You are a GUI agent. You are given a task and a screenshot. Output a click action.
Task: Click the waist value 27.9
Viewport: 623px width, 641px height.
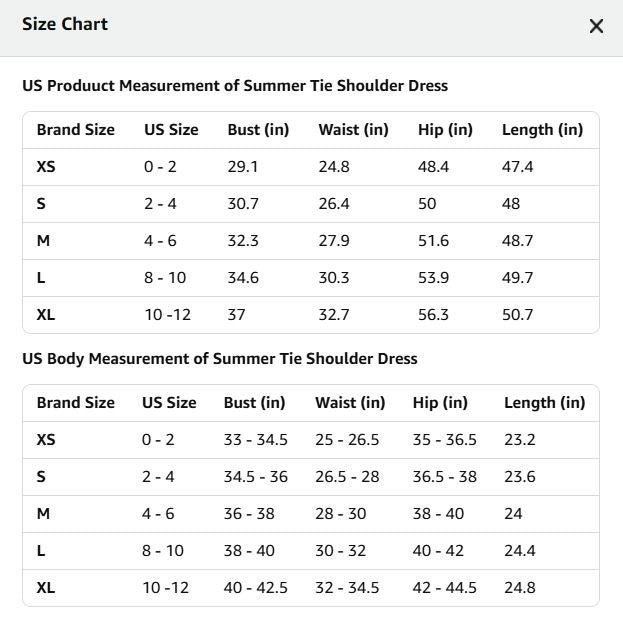point(334,241)
